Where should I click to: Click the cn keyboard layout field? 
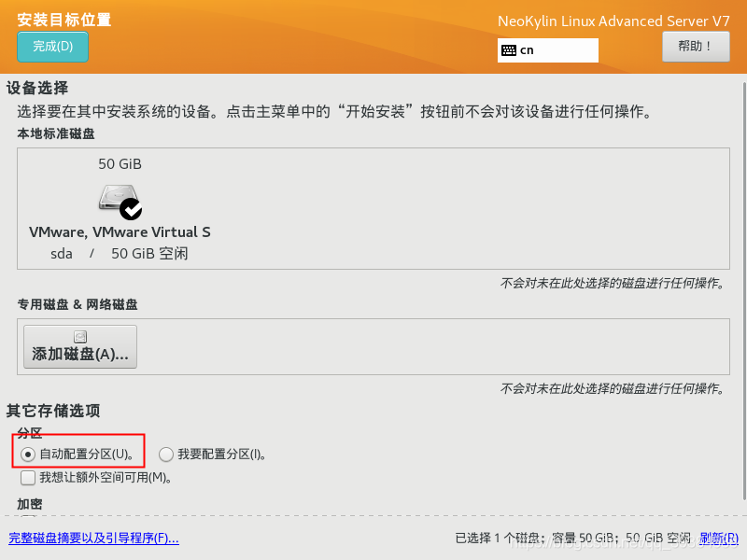[x=548, y=50]
